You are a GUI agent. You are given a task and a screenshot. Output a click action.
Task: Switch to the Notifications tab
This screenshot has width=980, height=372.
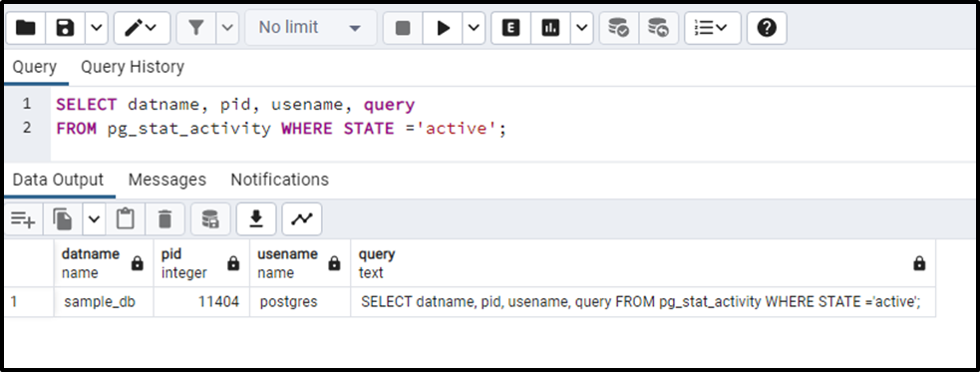(x=279, y=181)
